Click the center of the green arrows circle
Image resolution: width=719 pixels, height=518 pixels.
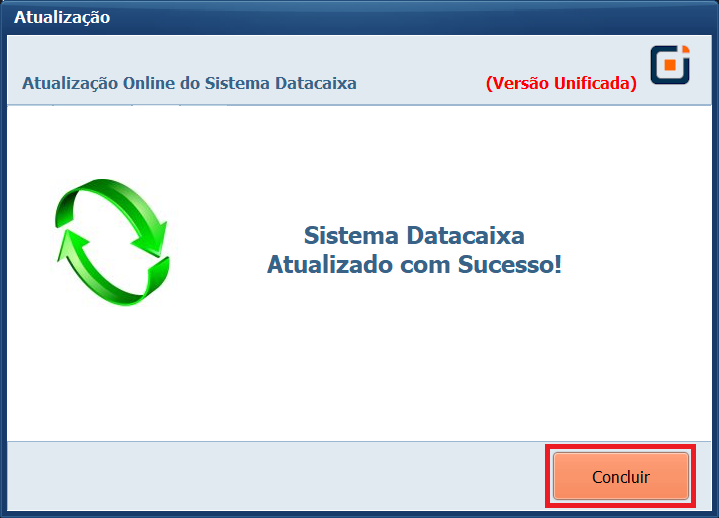point(111,240)
